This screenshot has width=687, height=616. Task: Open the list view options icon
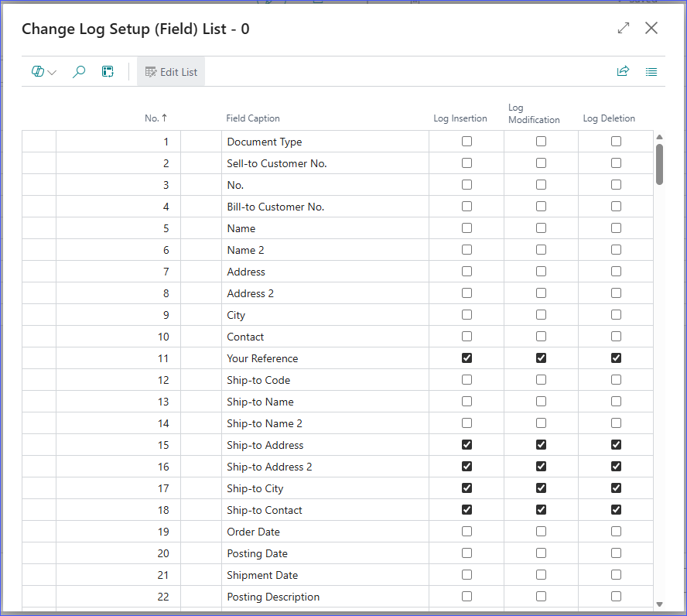(x=651, y=72)
